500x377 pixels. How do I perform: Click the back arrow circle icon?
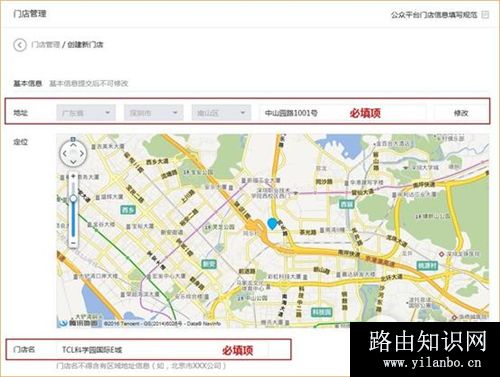tap(20, 45)
